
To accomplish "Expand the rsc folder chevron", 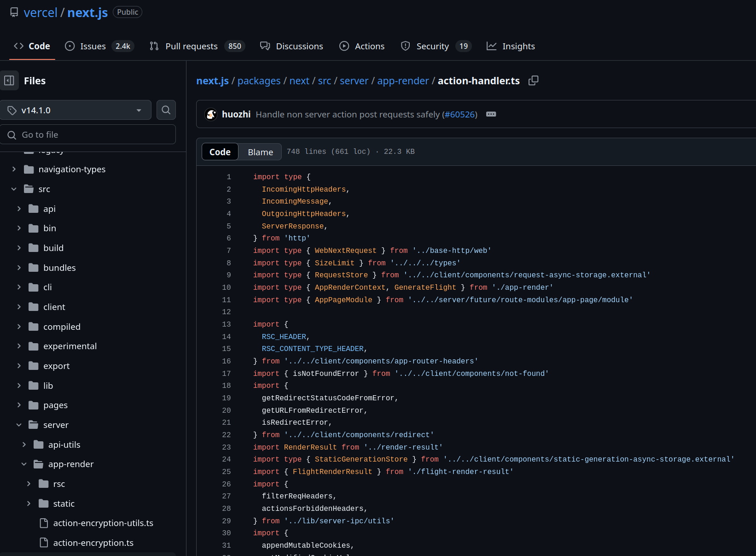I will point(29,484).
